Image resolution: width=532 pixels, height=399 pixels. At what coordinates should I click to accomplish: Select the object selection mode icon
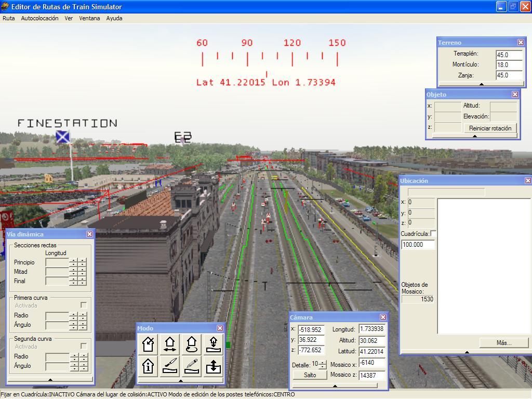coord(148,344)
